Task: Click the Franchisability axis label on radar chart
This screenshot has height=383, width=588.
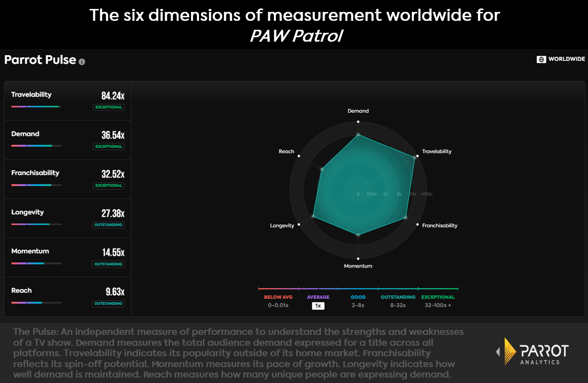Action: coord(440,226)
